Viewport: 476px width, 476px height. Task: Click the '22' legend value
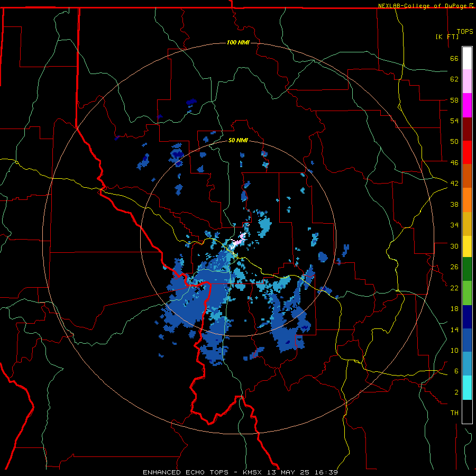click(454, 288)
